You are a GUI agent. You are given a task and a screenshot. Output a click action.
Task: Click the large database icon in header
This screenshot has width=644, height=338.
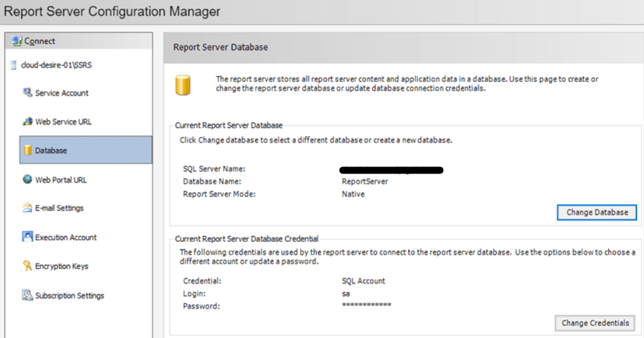[183, 84]
